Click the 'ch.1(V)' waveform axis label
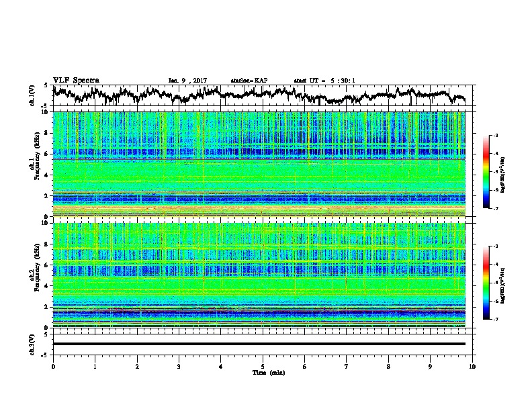Image resolution: width=532 pixels, height=411 pixels. click(32, 95)
